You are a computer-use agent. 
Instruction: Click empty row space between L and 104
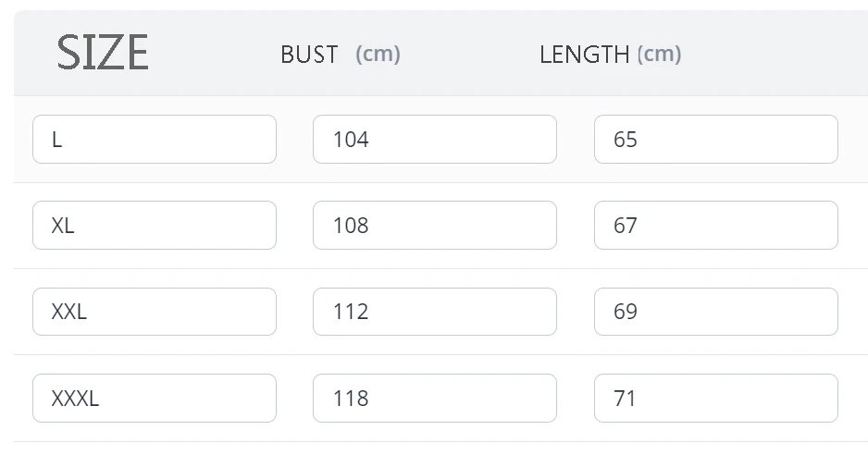tap(294, 140)
